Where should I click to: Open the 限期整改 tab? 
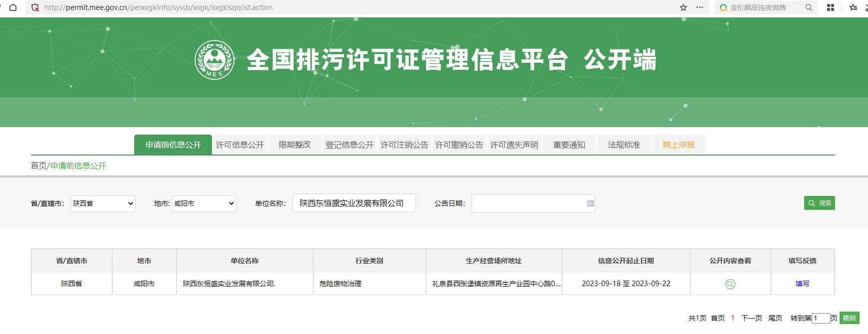click(295, 145)
